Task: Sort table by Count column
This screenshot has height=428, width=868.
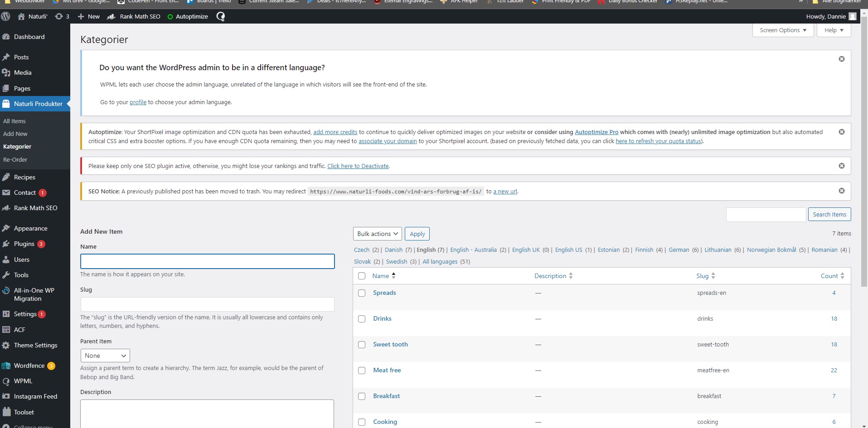Action: click(x=833, y=276)
